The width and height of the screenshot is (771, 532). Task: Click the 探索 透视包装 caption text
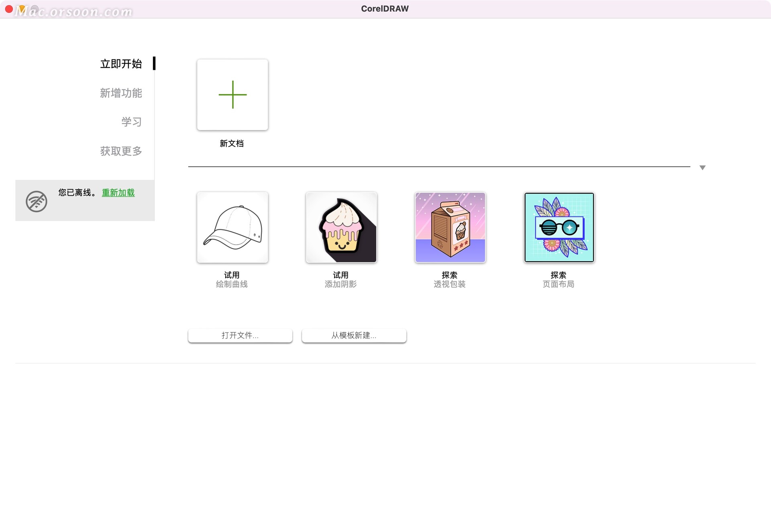click(x=449, y=280)
